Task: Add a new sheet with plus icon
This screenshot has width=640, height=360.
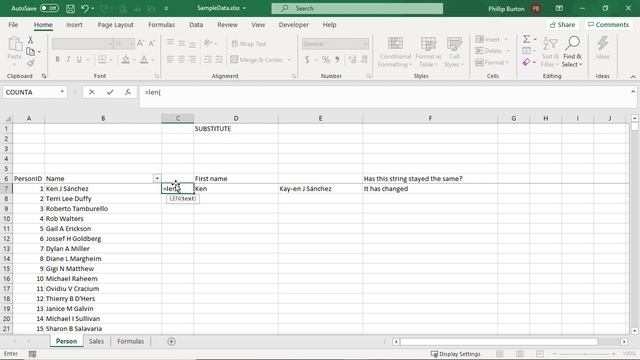Action: click(x=171, y=341)
